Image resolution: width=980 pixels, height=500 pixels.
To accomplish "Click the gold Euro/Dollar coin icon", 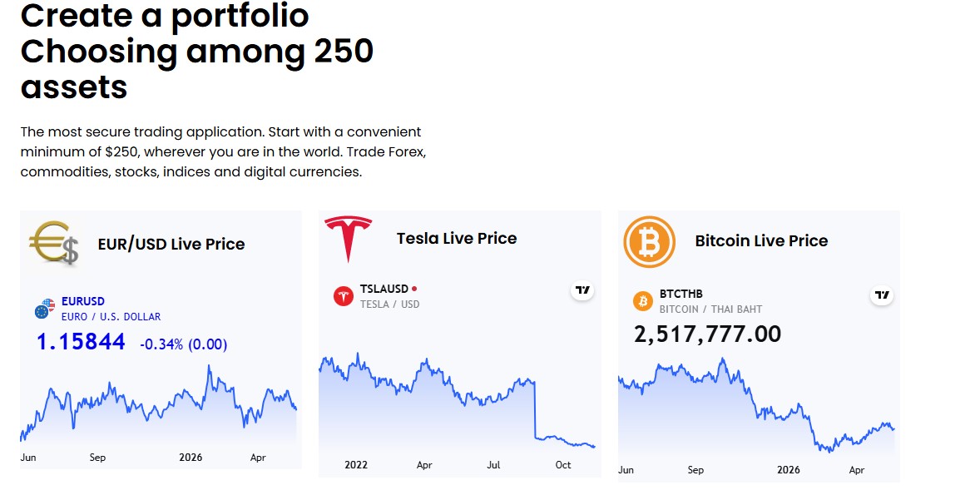I will pyautogui.click(x=54, y=242).
